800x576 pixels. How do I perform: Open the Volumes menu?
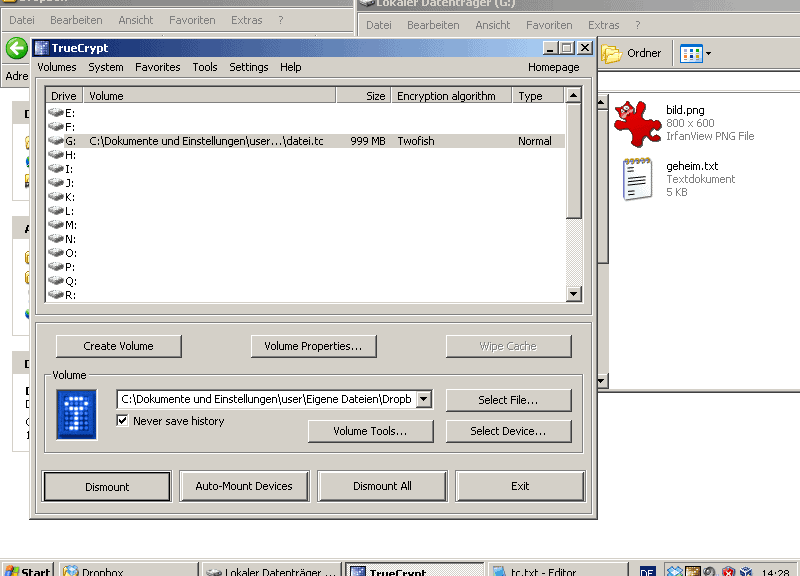pyautogui.click(x=57, y=67)
